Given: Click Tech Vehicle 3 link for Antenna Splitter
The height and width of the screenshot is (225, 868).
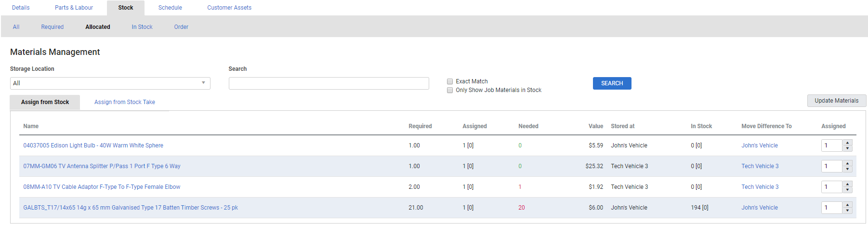Looking at the screenshot, I should pyautogui.click(x=760, y=166).
